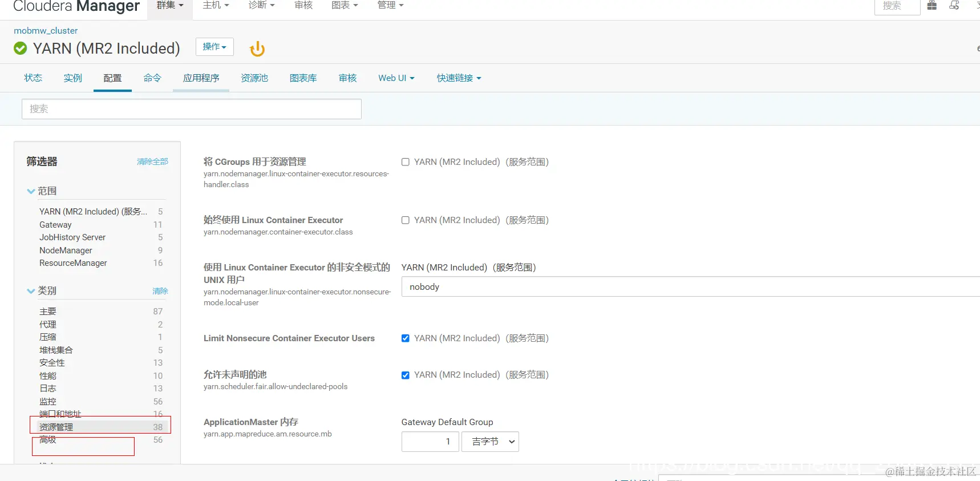Open the 管理 dropdown menu
The height and width of the screenshot is (481, 980).
pos(390,6)
